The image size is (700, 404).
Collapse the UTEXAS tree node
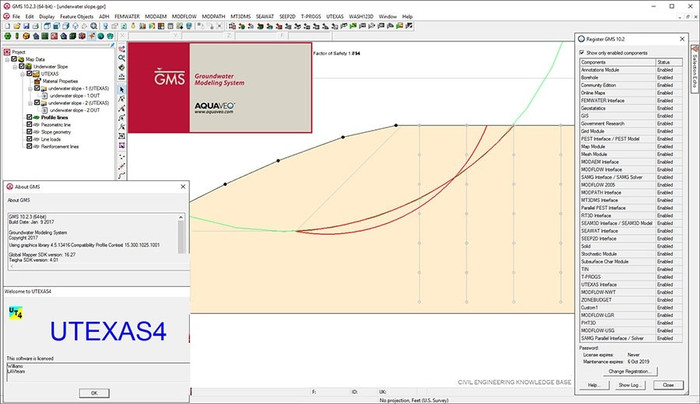pyautogui.click(x=21, y=74)
